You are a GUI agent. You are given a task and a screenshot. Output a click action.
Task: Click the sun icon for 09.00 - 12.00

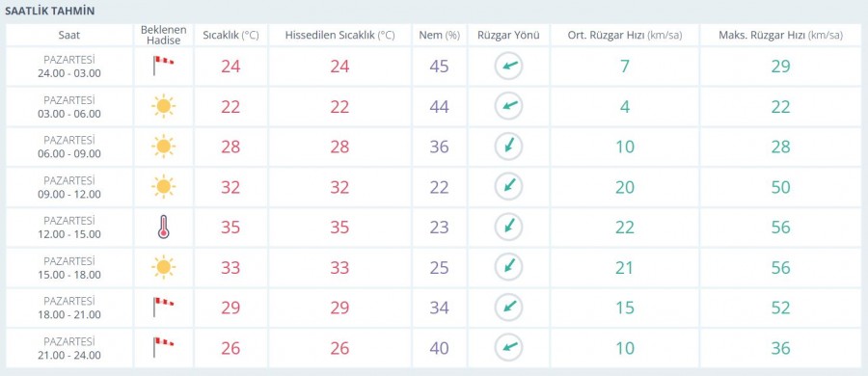coord(163,187)
